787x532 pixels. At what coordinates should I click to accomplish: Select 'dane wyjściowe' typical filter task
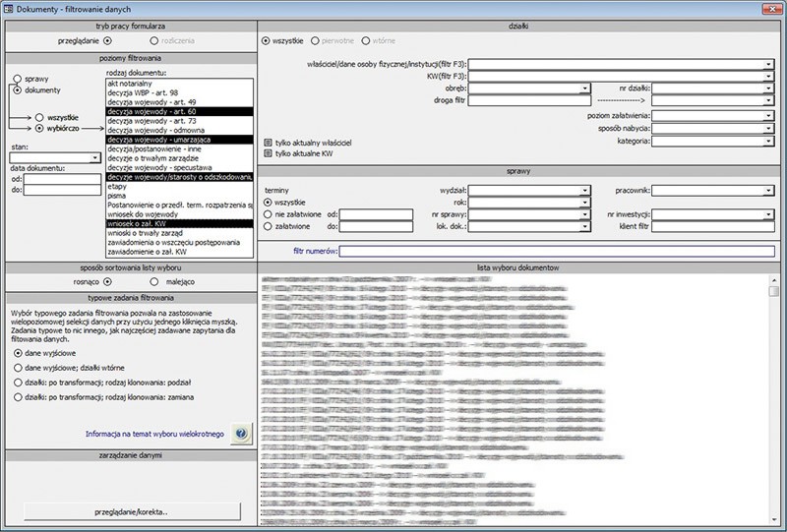pyautogui.click(x=18, y=353)
